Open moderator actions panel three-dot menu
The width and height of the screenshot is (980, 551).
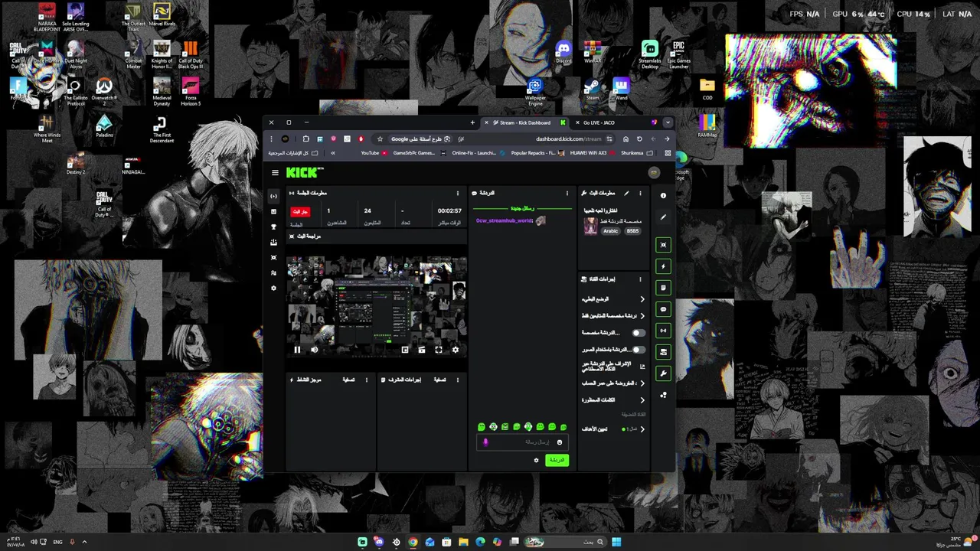pos(458,380)
